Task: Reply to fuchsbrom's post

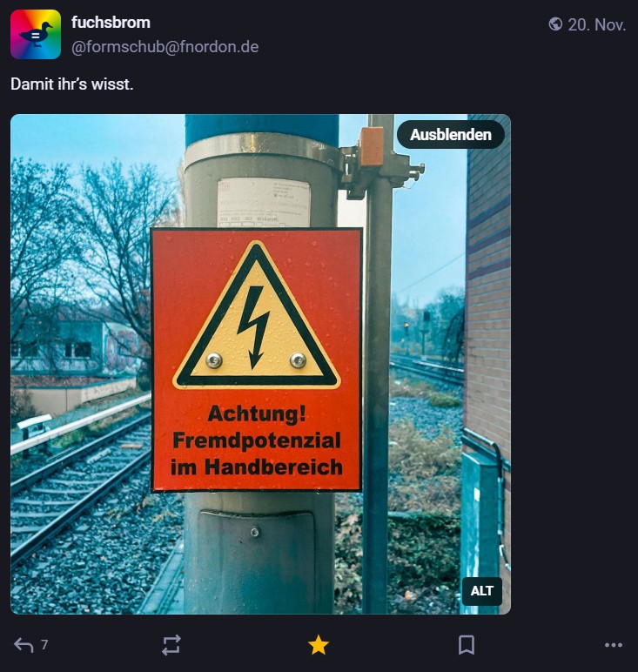Action: pyautogui.click(x=24, y=645)
